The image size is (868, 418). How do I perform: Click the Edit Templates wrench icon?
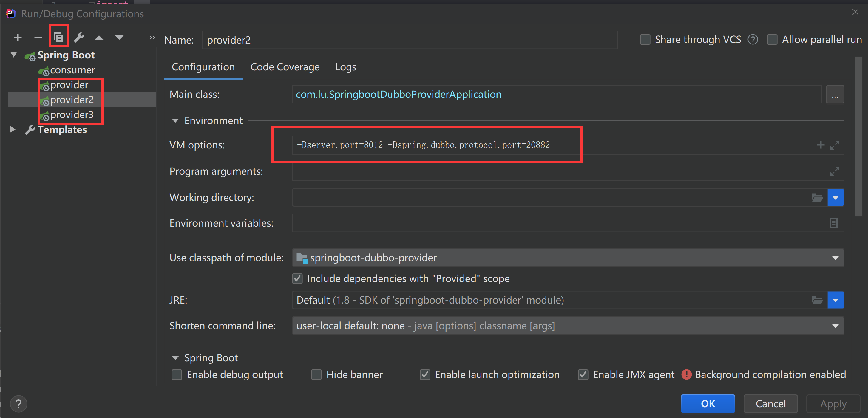(79, 37)
